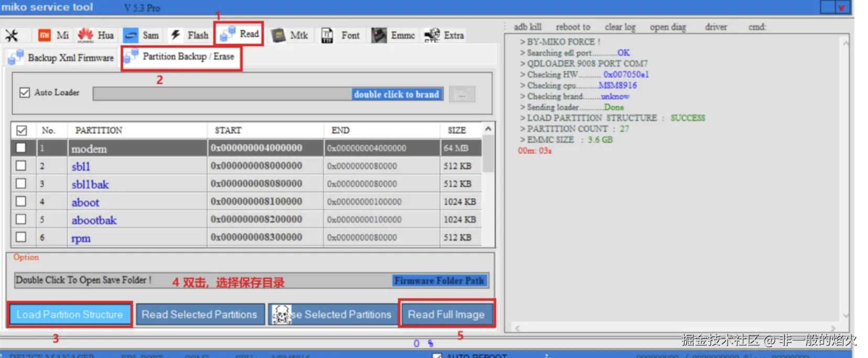The height and width of the screenshot is (358, 868).
Task: Click start address 0x000000008100000
Action: [256, 201]
